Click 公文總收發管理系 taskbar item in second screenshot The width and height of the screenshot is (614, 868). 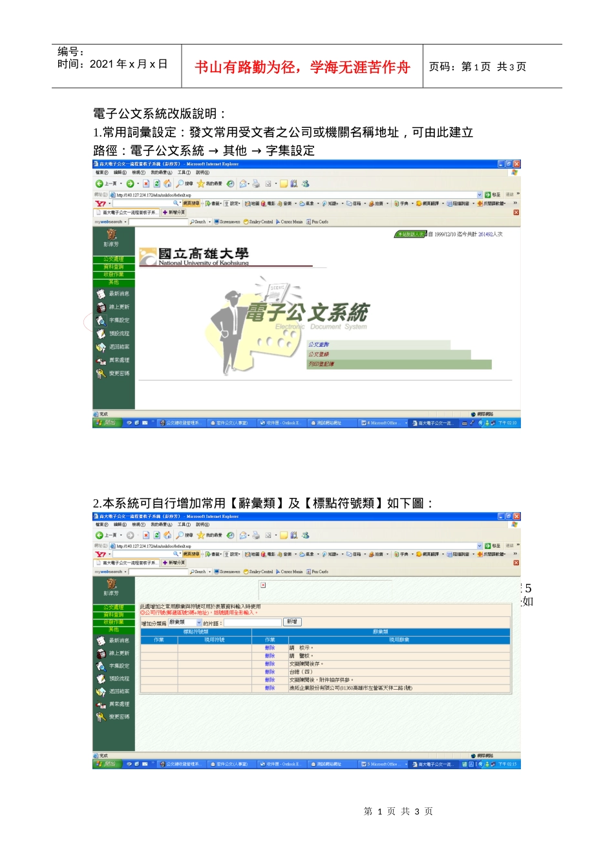(x=181, y=764)
